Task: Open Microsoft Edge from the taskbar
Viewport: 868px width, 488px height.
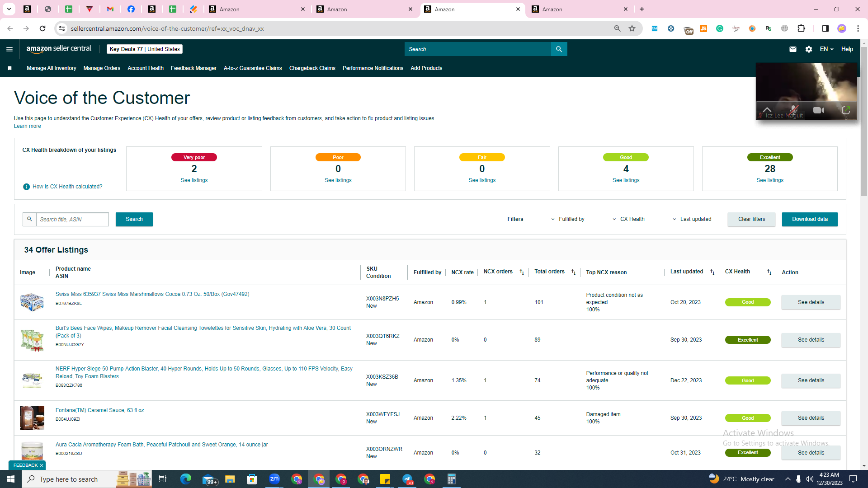Action: 186,479
